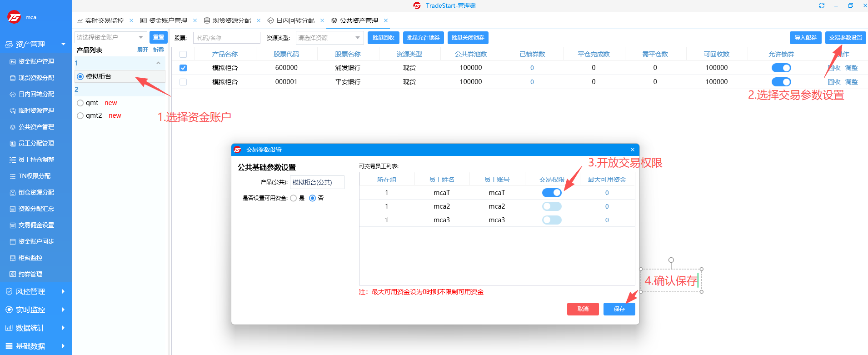Close the 实时交易监控 tab
868x355 pixels.
coord(131,20)
